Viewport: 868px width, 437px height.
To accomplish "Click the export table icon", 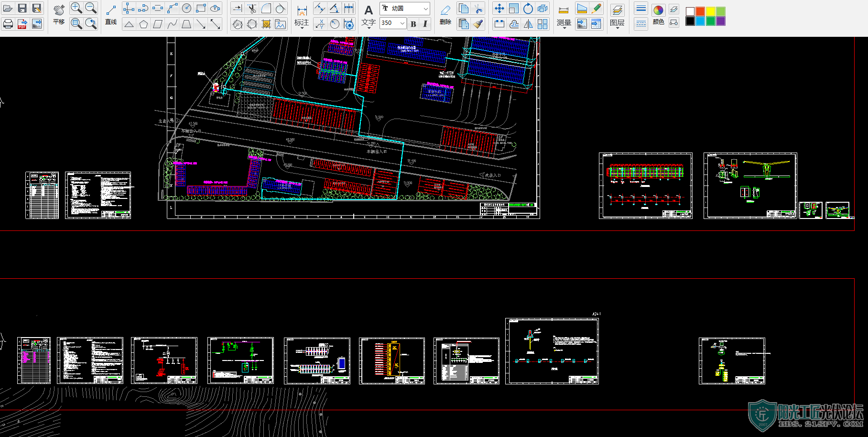I will coord(596,24).
